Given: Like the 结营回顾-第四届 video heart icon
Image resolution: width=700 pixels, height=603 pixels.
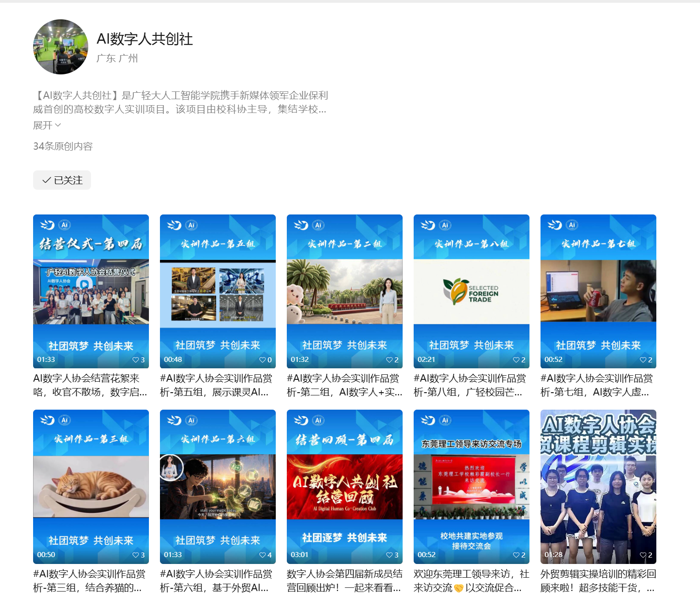Looking at the screenshot, I should coord(389,555).
